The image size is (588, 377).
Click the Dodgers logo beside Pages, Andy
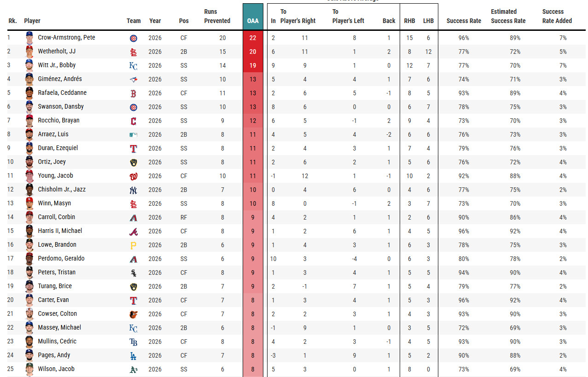coord(134,356)
